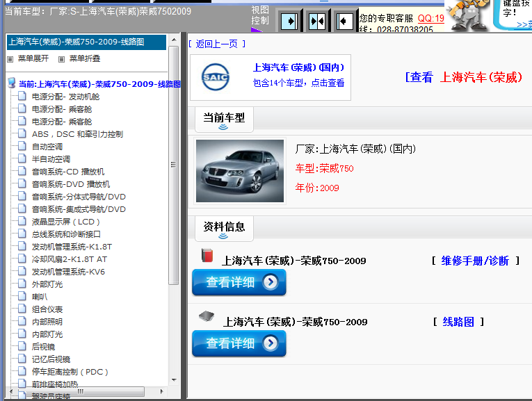Click the page icon beside 液晶显示屏 (LCD)
This screenshot has width=532, height=401.
pos(22,221)
